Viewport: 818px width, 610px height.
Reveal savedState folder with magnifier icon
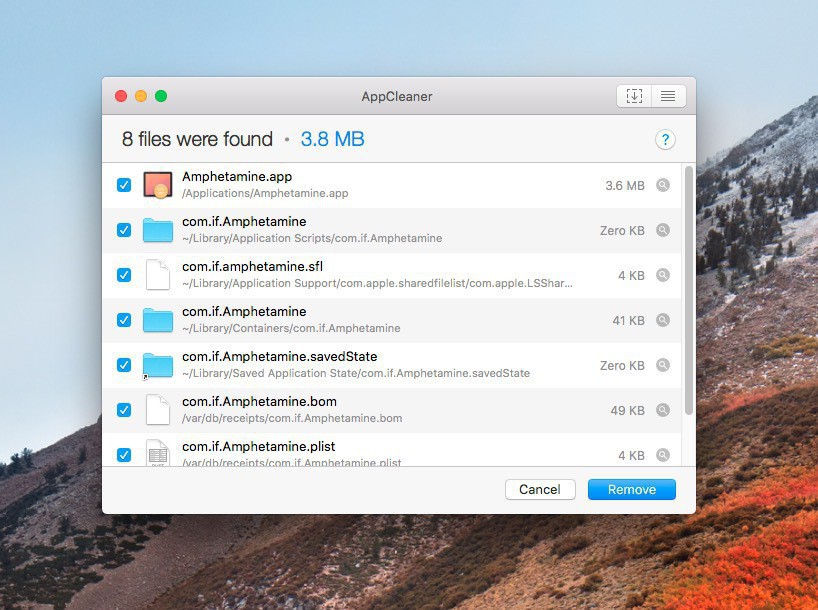663,365
